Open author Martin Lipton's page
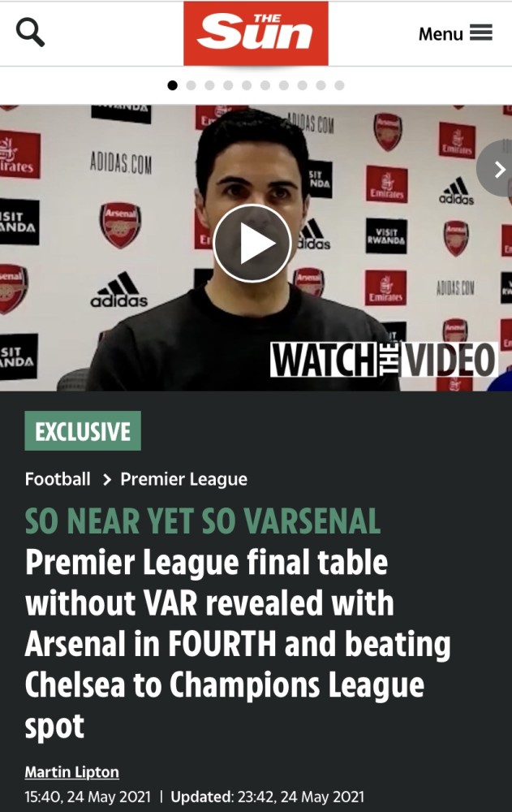The height and width of the screenshot is (812, 512). (x=72, y=772)
